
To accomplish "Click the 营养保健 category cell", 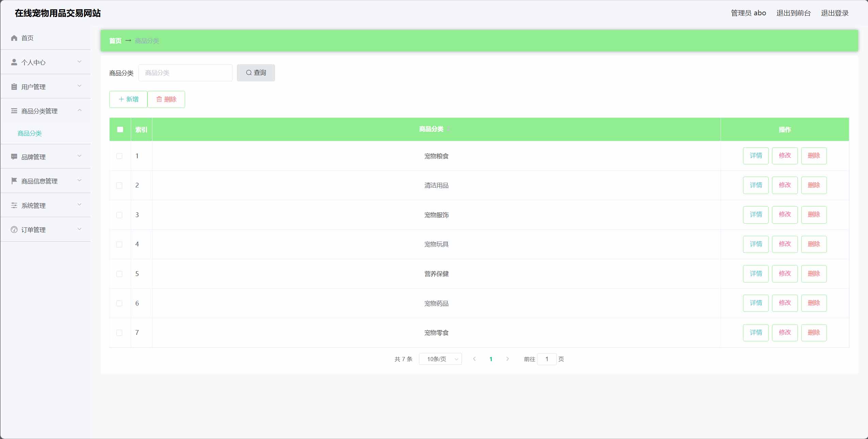I will point(436,274).
